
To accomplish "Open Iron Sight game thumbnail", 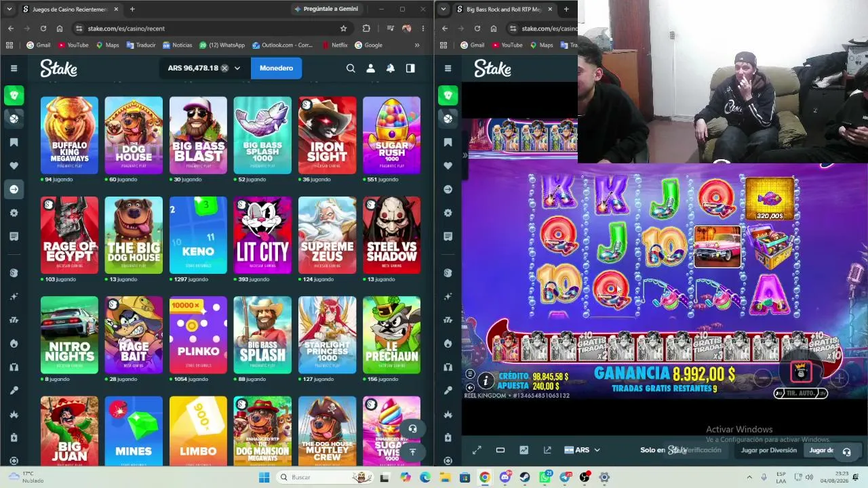I will point(327,136).
